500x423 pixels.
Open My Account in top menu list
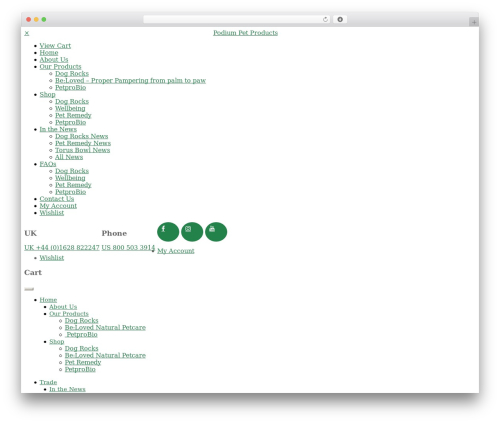pos(58,206)
